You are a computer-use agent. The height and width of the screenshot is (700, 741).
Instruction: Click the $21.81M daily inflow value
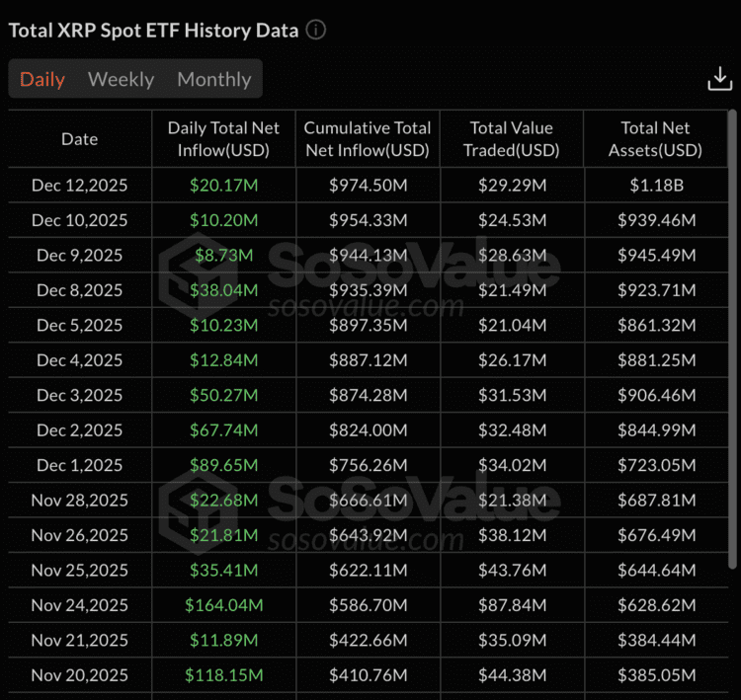pyautogui.click(x=223, y=535)
